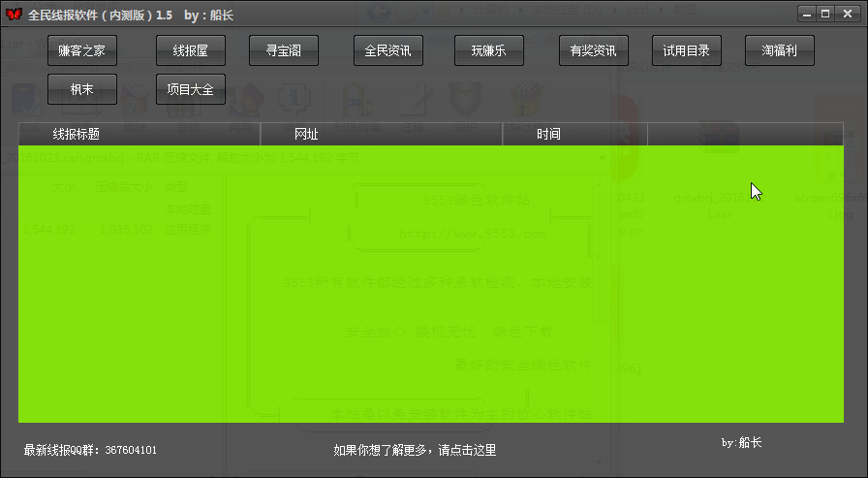This screenshot has height=478, width=868.
Task: Click the 如果你想了解更多,请点击这里 link
Action: pos(415,450)
